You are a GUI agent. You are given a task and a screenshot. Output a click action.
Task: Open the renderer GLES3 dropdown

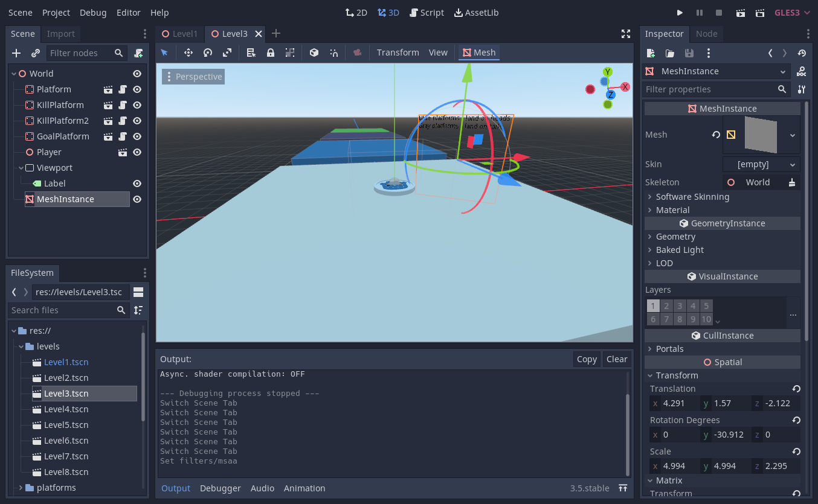point(793,13)
